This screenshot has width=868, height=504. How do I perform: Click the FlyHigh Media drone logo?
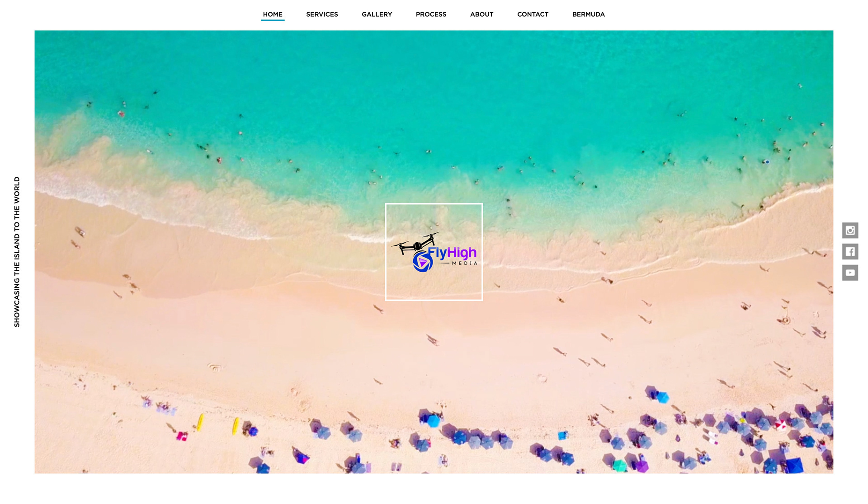(434, 252)
